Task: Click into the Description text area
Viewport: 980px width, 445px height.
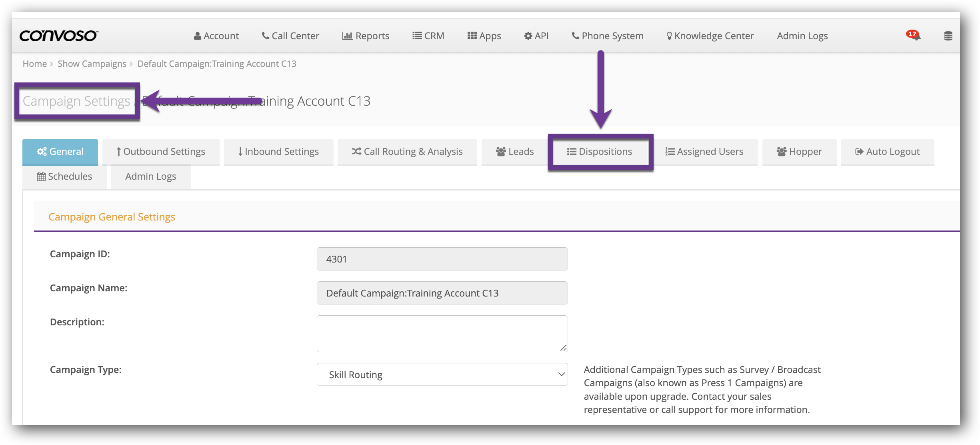Action: (x=442, y=334)
